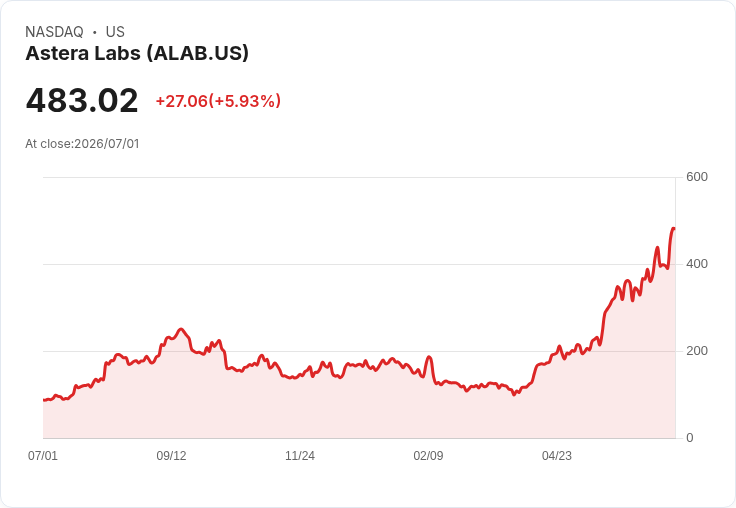The image size is (736, 508).
Task: Click the +27.06(+5.93%) change text
Action: tap(218, 101)
